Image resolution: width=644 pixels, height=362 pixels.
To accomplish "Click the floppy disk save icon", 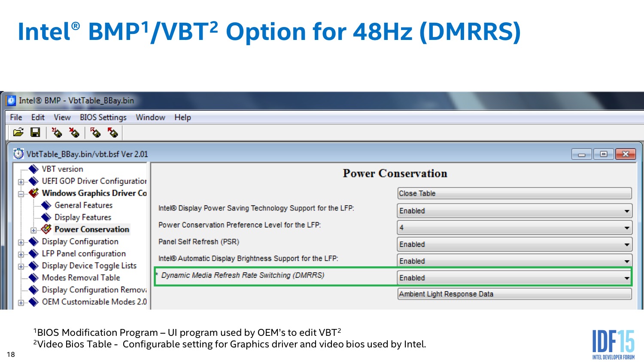I will pyautogui.click(x=35, y=132).
